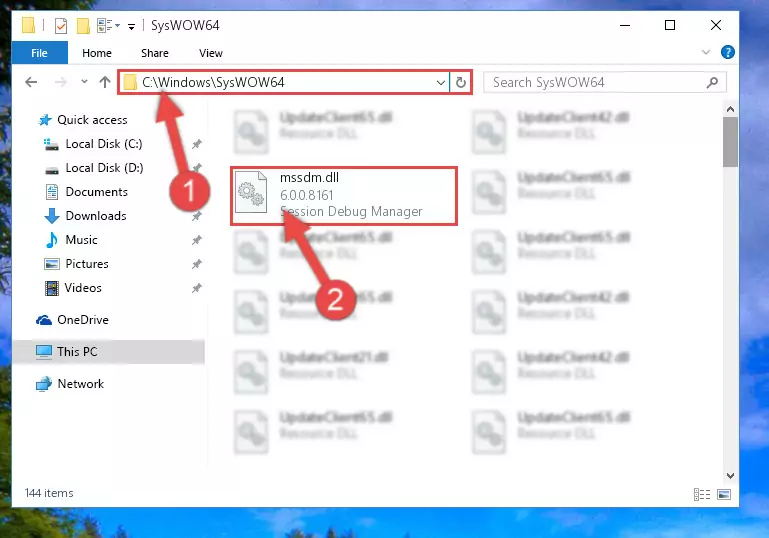
Task: Go forward with the Forward arrow
Action: 61,82
